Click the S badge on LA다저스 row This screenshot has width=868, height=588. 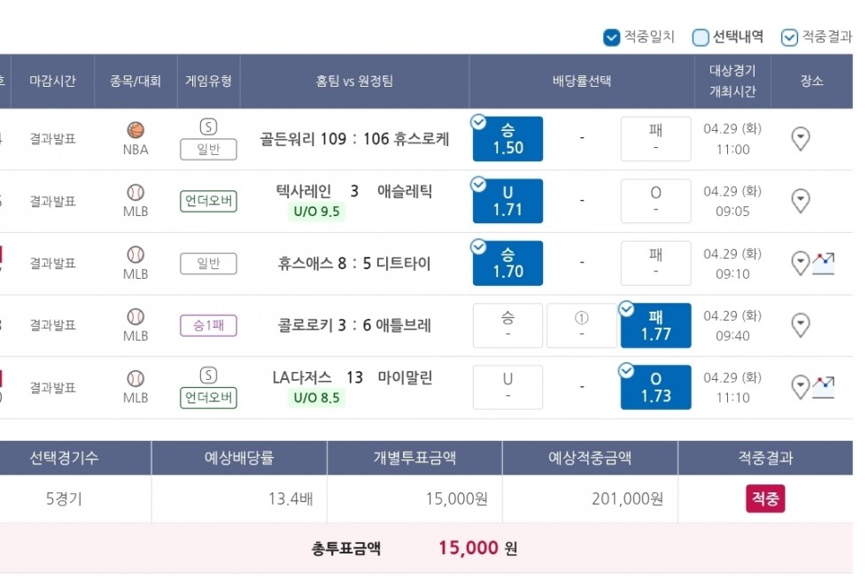click(208, 375)
